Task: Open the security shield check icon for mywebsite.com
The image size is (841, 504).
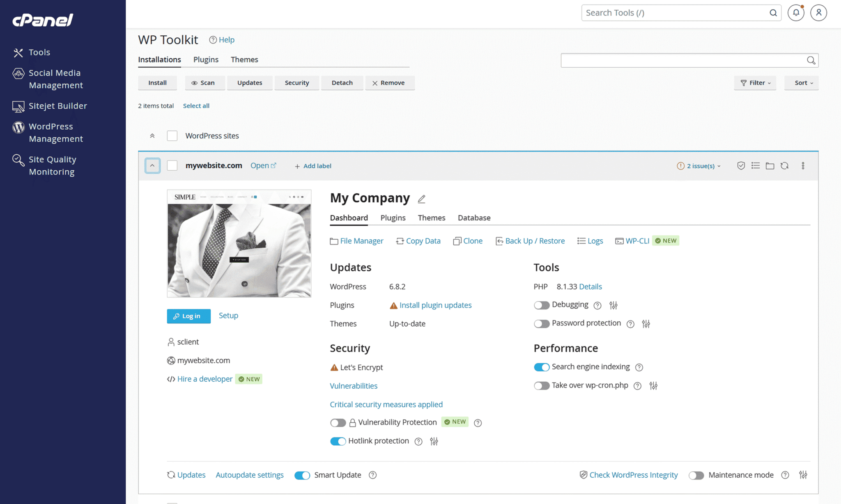Action: (741, 165)
